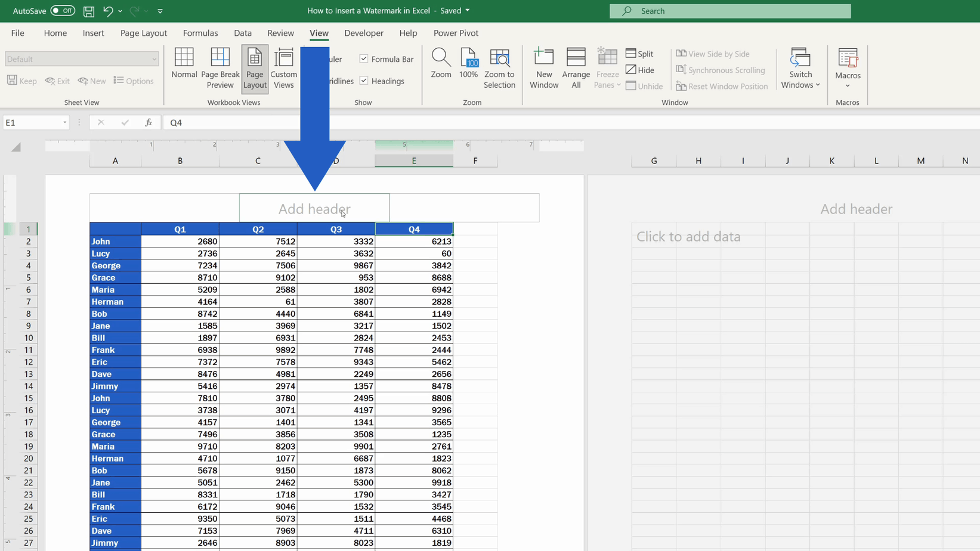Disable the Headings checkbox

click(x=364, y=81)
